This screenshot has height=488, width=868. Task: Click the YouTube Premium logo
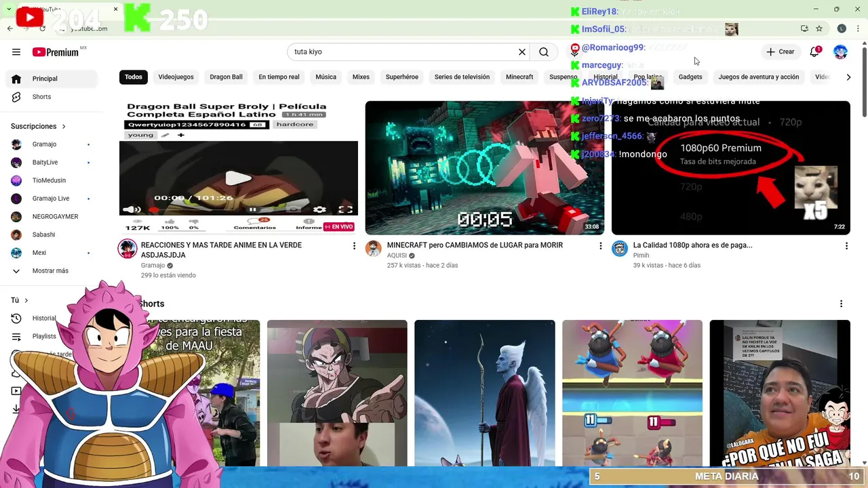[x=56, y=52]
